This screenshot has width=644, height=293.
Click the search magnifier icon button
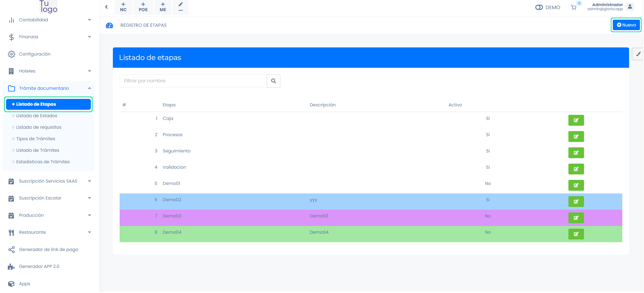pyautogui.click(x=273, y=81)
